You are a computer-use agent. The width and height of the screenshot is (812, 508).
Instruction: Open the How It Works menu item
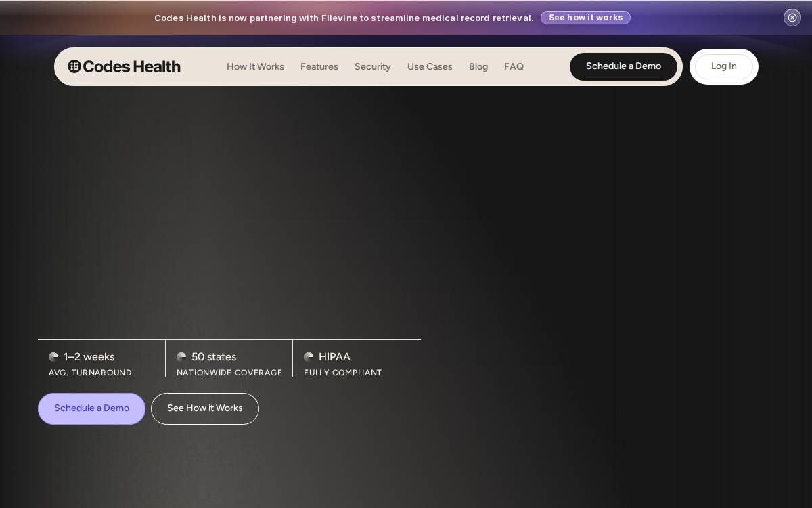pos(255,66)
